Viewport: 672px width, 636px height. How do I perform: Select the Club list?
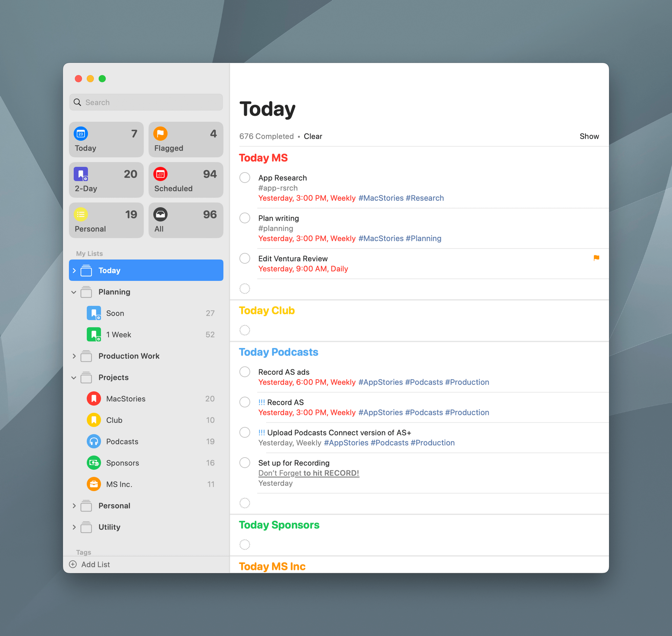146,420
